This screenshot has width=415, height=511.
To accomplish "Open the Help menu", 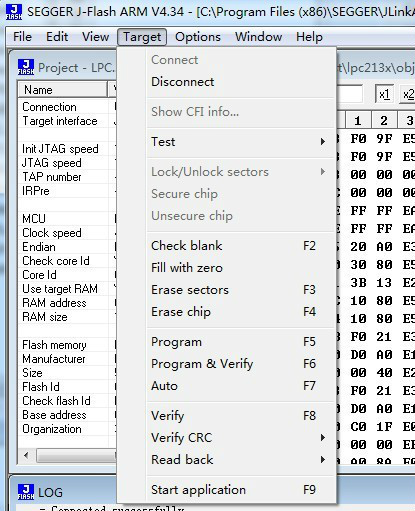I will click(309, 37).
